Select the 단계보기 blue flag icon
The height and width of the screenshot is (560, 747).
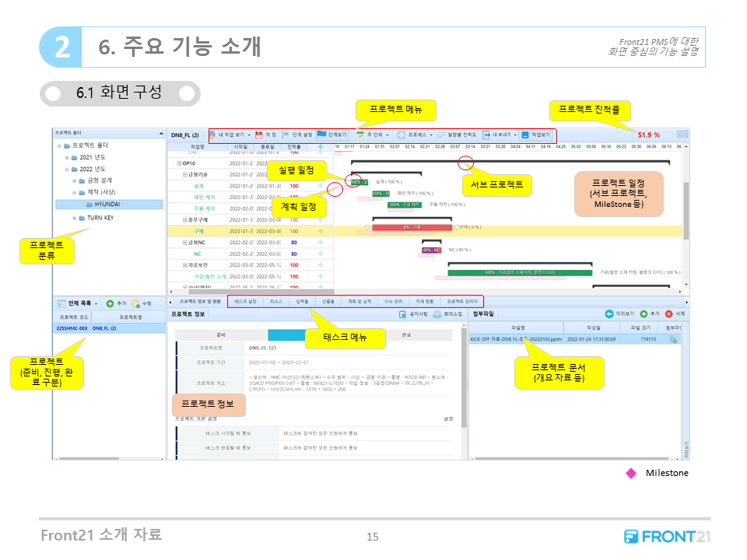[x=321, y=135]
